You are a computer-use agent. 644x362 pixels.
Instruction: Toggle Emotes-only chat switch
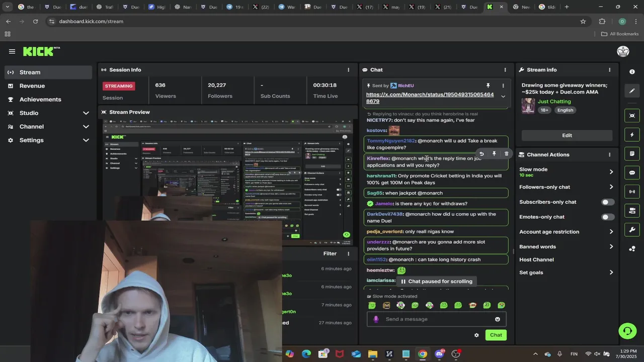(608, 217)
